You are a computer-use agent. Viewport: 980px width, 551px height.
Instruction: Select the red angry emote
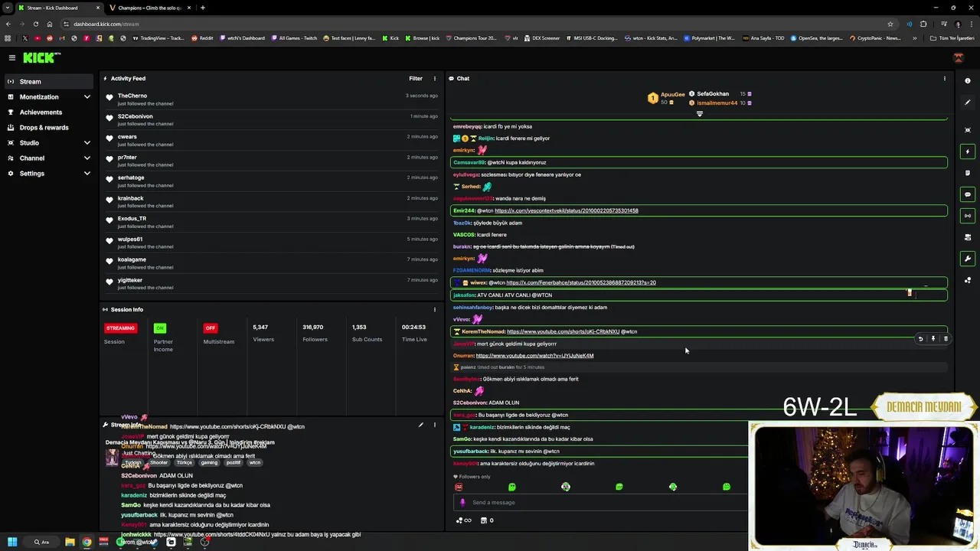(459, 487)
